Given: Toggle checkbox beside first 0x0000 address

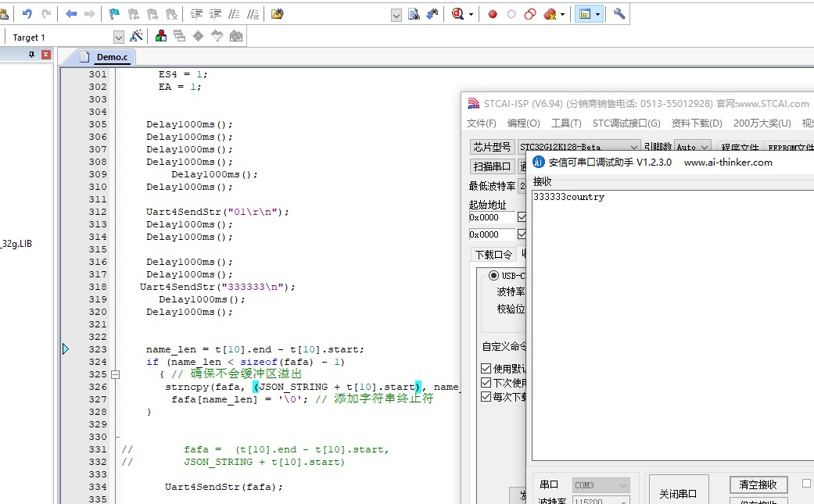Looking at the screenshot, I should pyautogui.click(x=522, y=217).
